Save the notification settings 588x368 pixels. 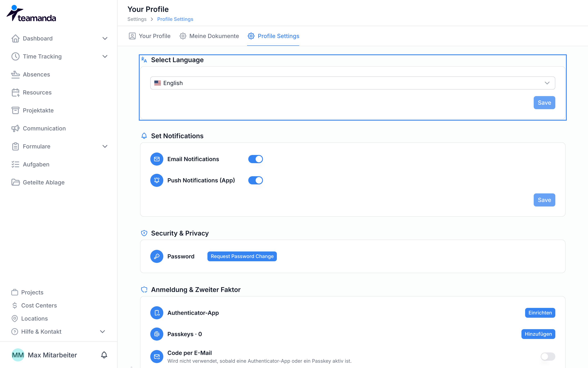pos(544,200)
